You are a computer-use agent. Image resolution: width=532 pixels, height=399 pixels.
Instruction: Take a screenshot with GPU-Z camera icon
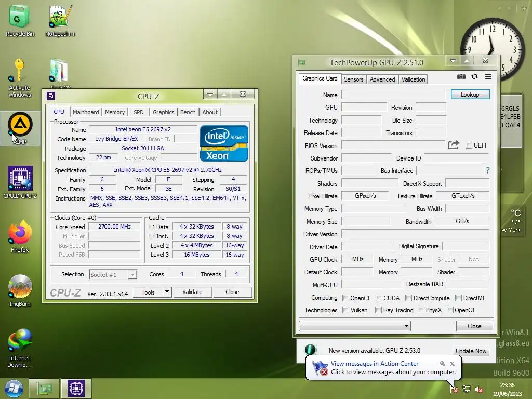(x=461, y=77)
